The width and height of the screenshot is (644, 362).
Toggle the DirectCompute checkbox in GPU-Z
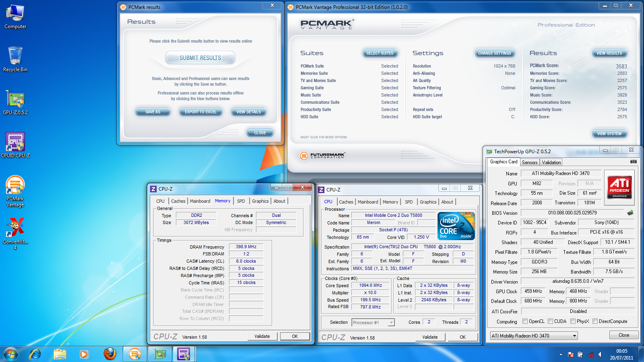coord(595,321)
